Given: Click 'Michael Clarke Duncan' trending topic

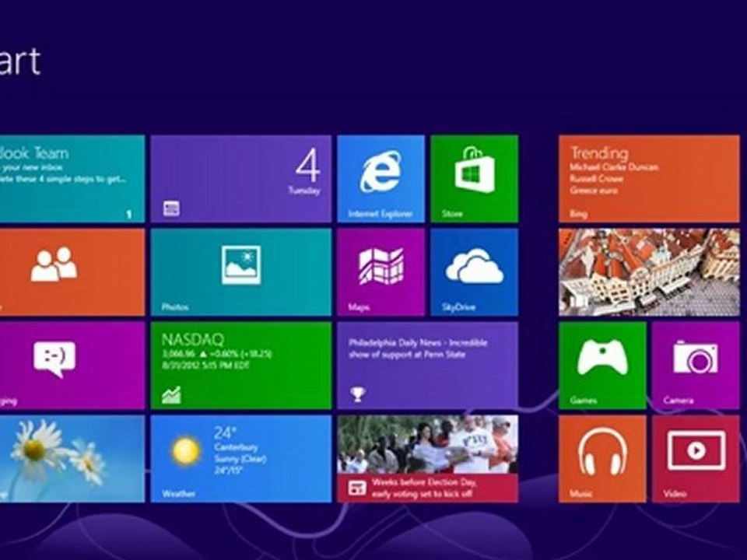Looking at the screenshot, I should coord(614,167).
